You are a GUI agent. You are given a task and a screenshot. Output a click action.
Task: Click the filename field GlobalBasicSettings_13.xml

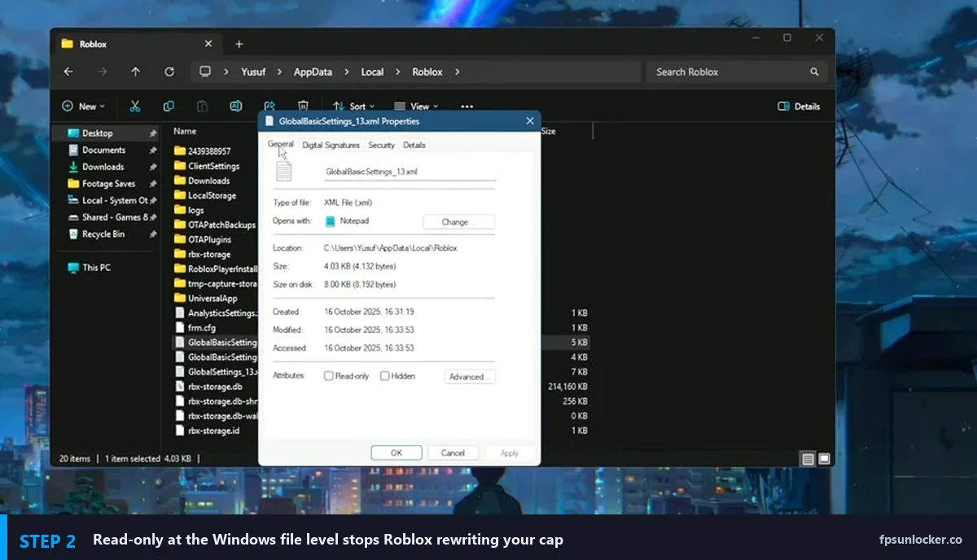[x=409, y=172]
